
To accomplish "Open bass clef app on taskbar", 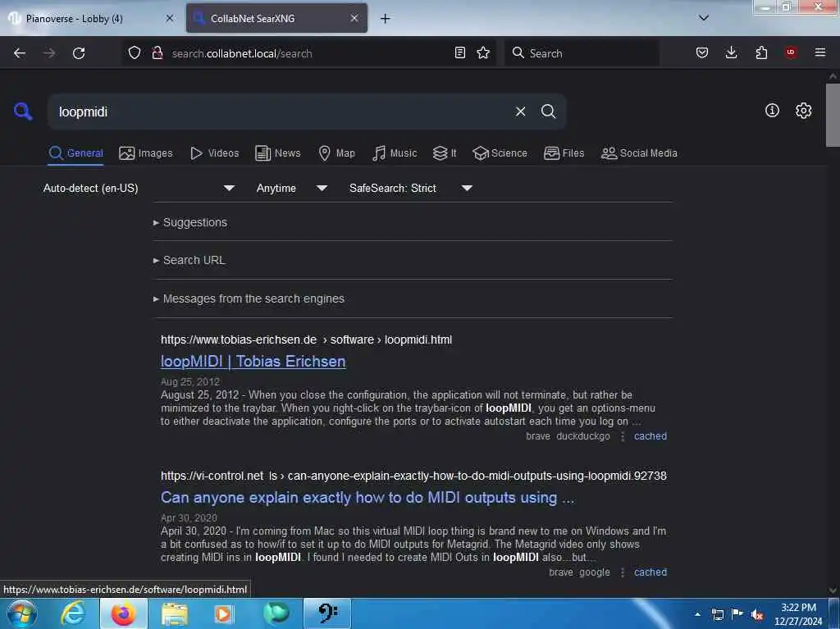I will (x=327, y=614).
